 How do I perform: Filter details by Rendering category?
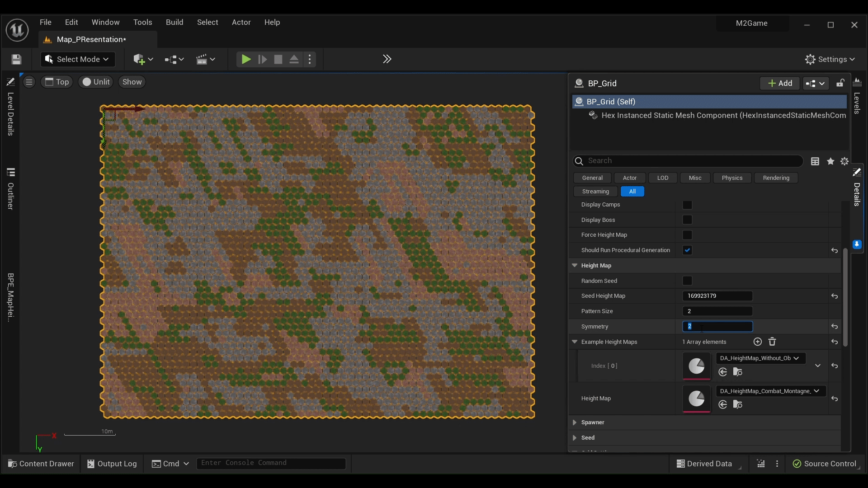tap(776, 178)
